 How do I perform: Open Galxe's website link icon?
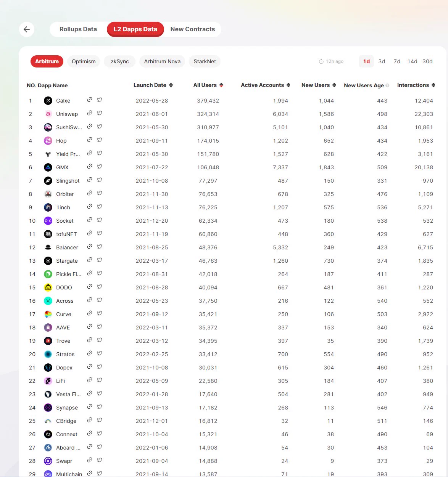click(x=89, y=100)
